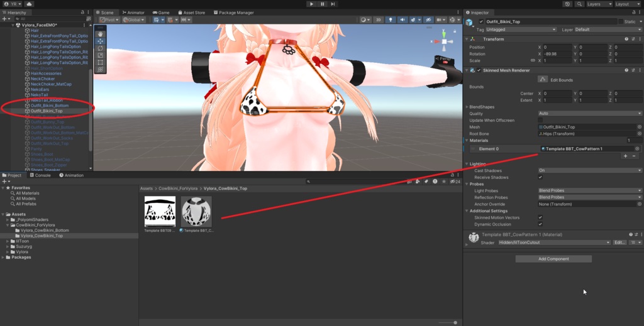Viewport: 644px width, 326px height.
Task: Switch to the Game tab
Action: [161, 13]
